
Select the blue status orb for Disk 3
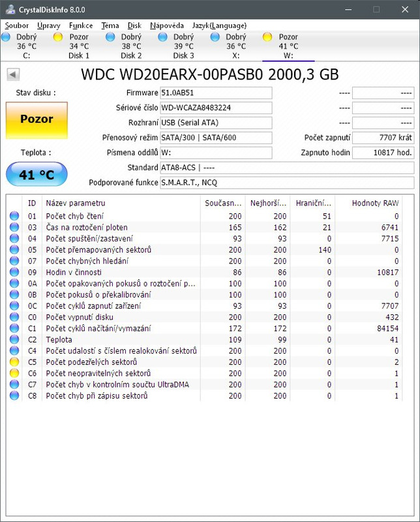click(163, 37)
